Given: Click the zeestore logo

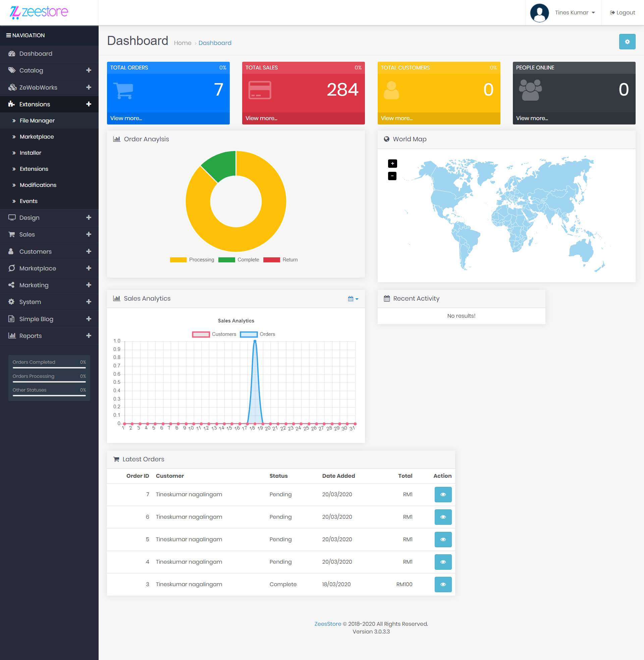Looking at the screenshot, I should 39,12.
